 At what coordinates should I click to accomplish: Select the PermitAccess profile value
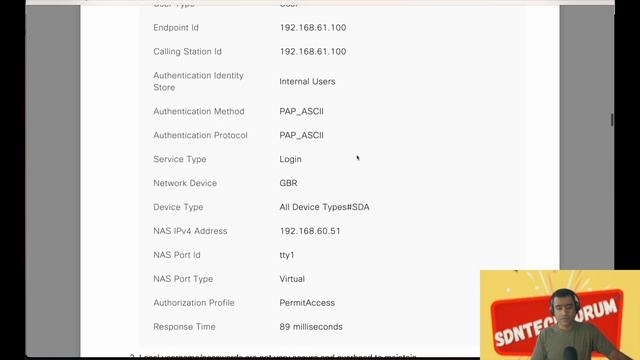(x=307, y=303)
